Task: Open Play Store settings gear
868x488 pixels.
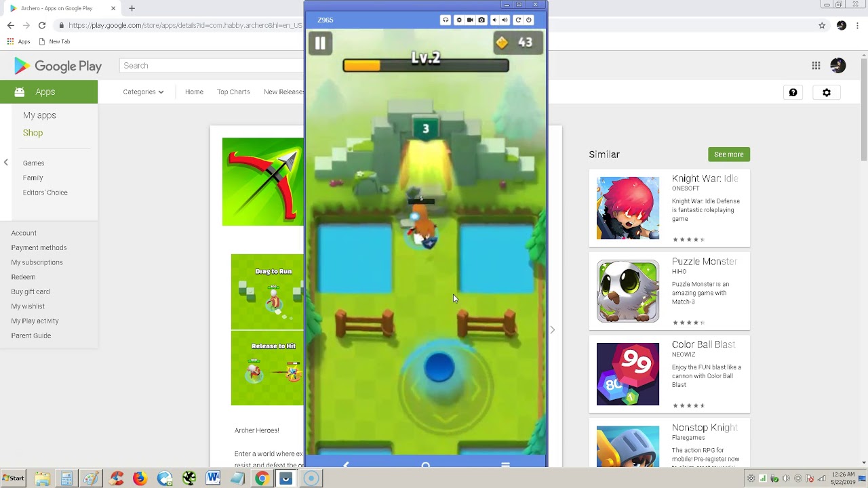Action: pyautogui.click(x=827, y=93)
